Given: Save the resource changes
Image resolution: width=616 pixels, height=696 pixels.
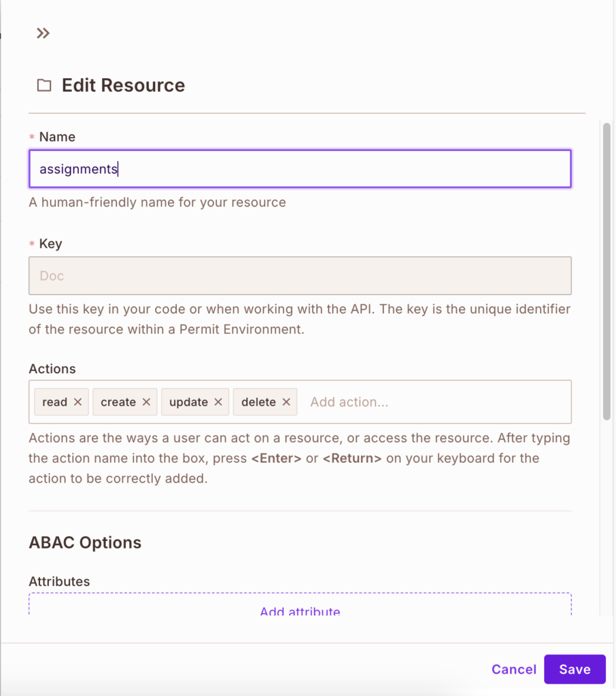Looking at the screenshot, I should pyautogui.click(x=575, y=669).
